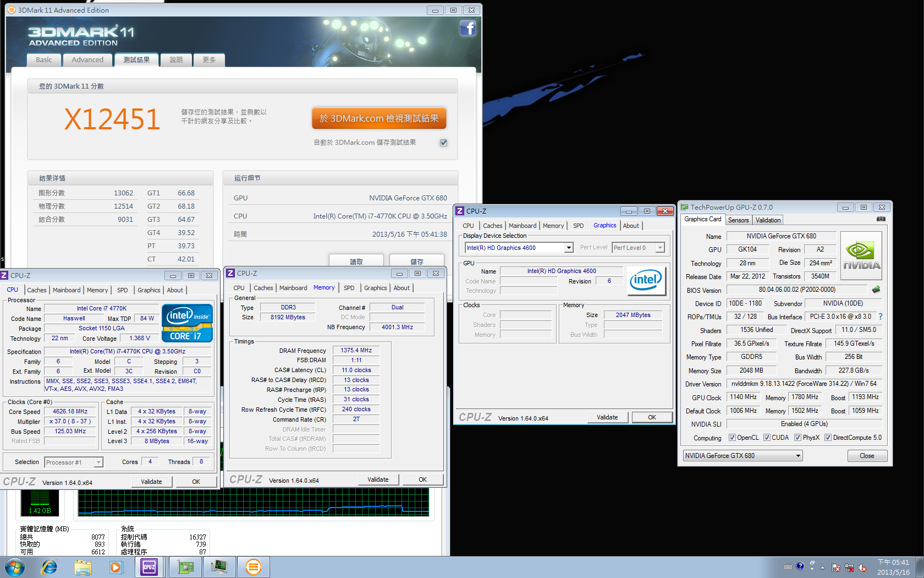Click the Facebook icon in 3DMark header

coord(468,28)
